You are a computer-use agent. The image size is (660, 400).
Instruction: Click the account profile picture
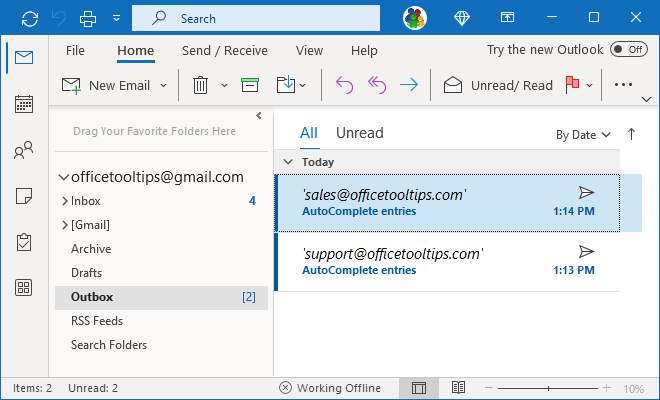point(415,18)
